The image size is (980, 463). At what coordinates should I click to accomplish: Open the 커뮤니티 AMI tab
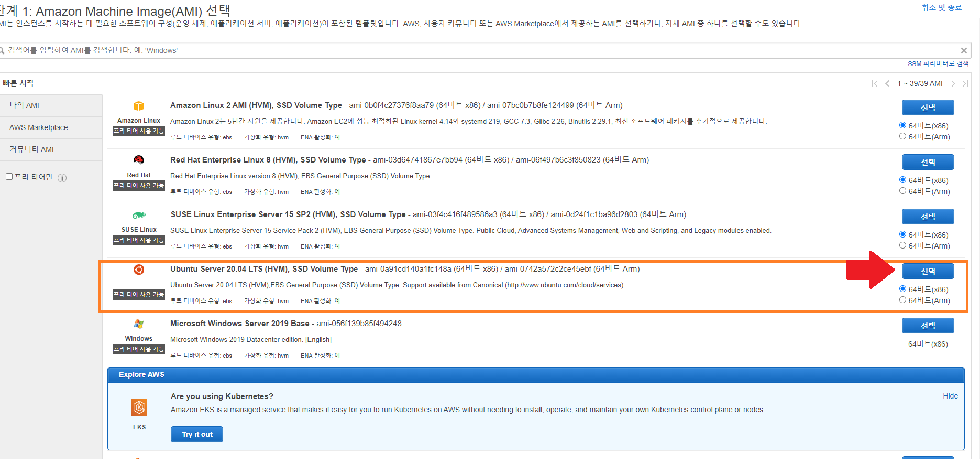coord(51,149)
